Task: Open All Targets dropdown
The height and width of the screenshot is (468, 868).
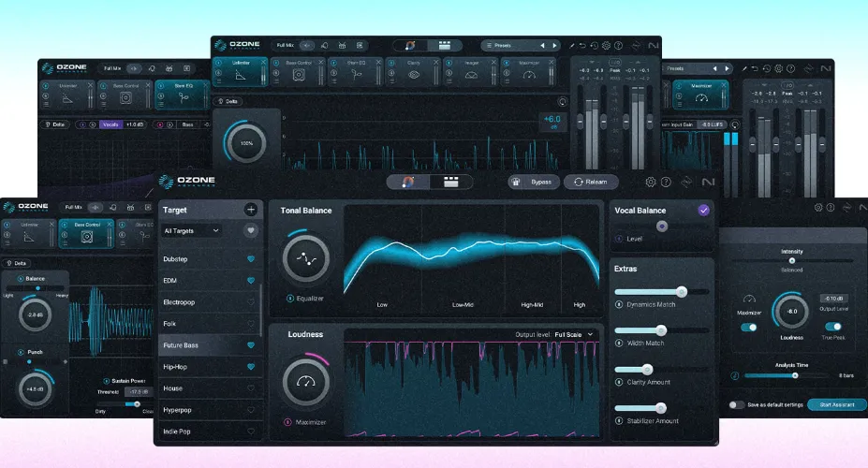Action: 192,230
